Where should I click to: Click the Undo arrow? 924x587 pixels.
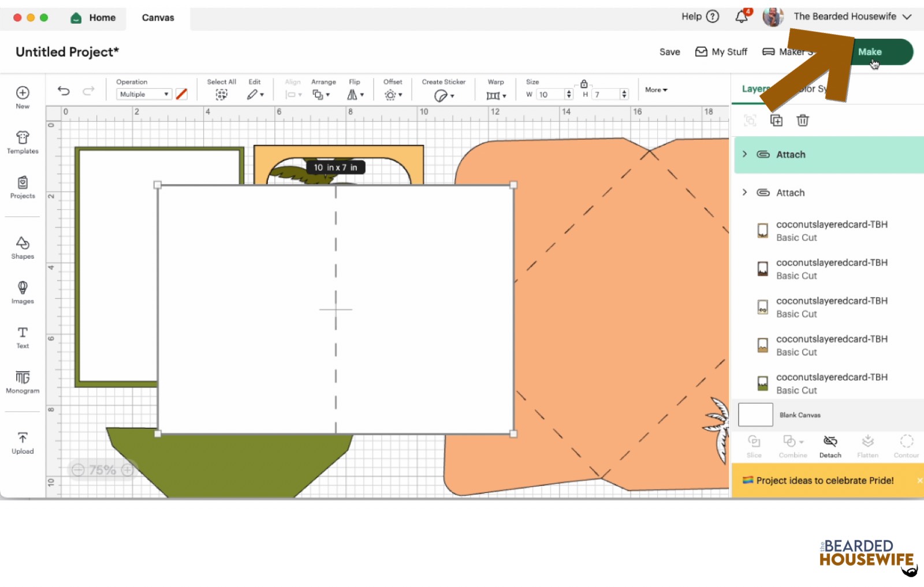[x=64, y=91]
